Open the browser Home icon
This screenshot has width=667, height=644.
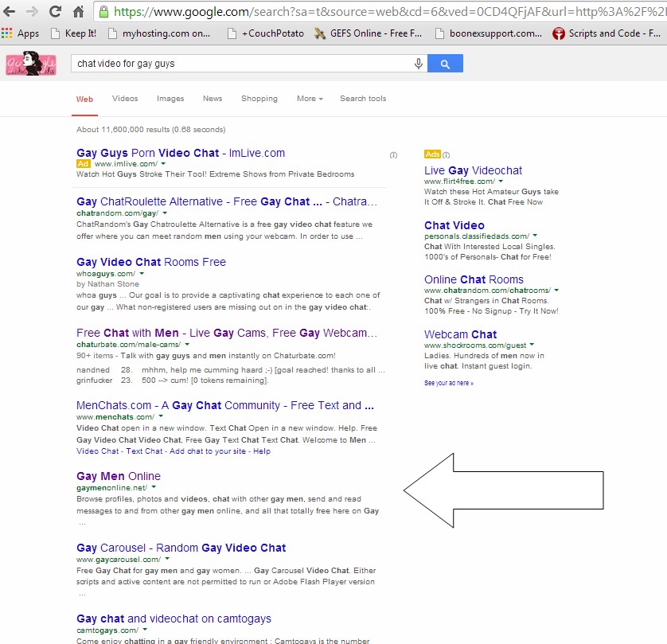click(78, 11)
